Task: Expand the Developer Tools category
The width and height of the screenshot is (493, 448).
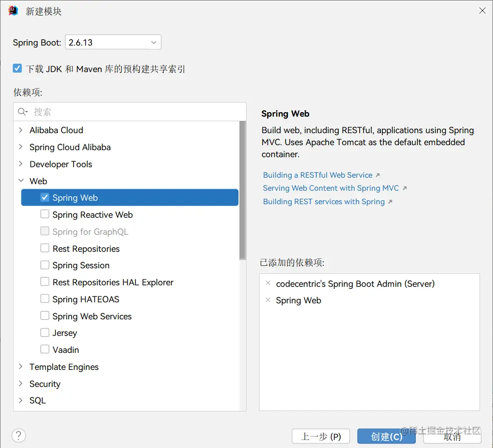Action: [21, 164]
